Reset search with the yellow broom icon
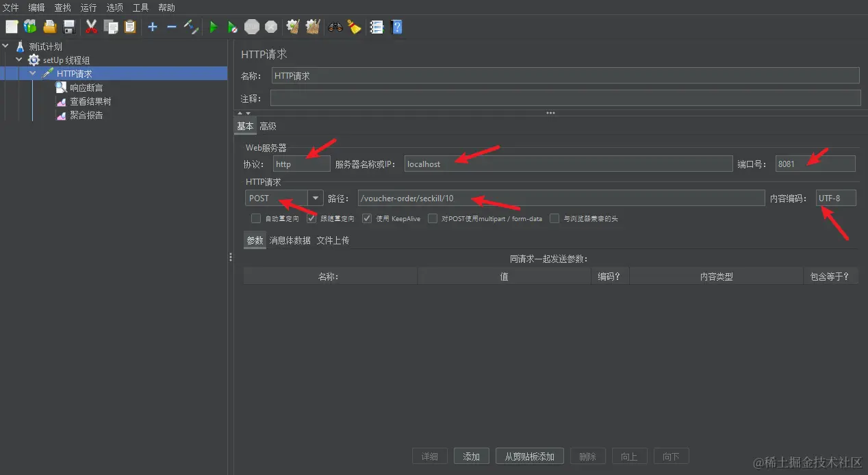 (354, 27)
